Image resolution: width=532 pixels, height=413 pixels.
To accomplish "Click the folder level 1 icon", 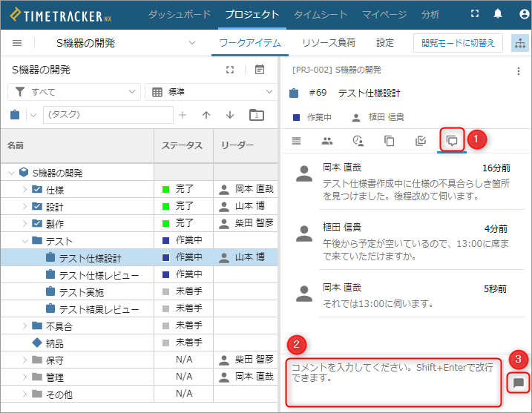I will pos(257,115).
